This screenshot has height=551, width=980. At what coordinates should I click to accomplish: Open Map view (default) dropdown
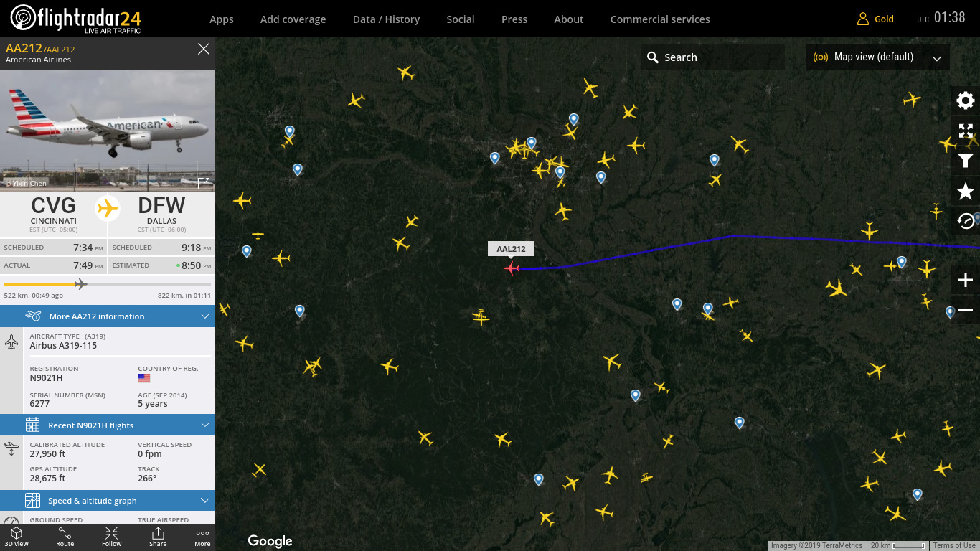tap(878, 57)
